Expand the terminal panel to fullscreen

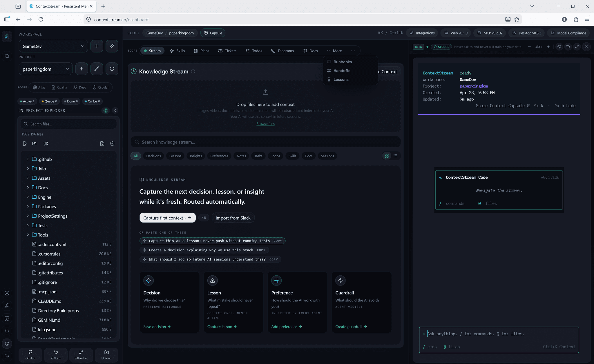[x=577, y=47]
